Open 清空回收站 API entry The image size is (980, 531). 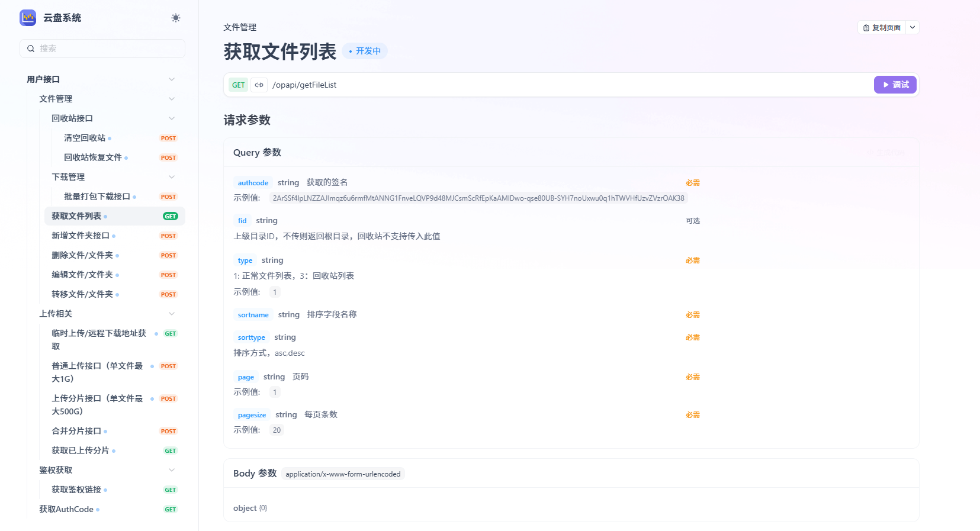(85, 138)
